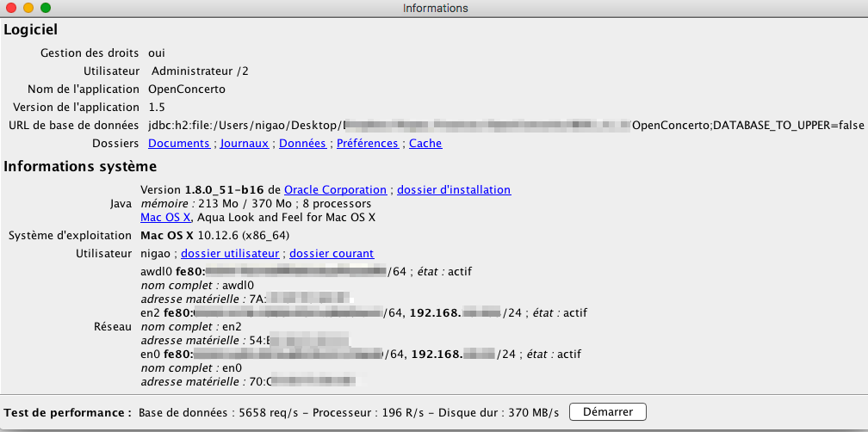
Task: Open the Documents folder link
Action: (179, 143)
